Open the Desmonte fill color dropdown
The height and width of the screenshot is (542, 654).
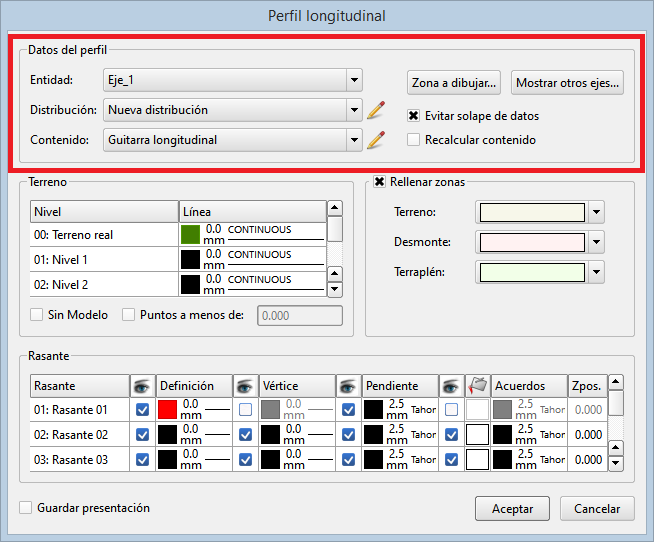[596, 242]
